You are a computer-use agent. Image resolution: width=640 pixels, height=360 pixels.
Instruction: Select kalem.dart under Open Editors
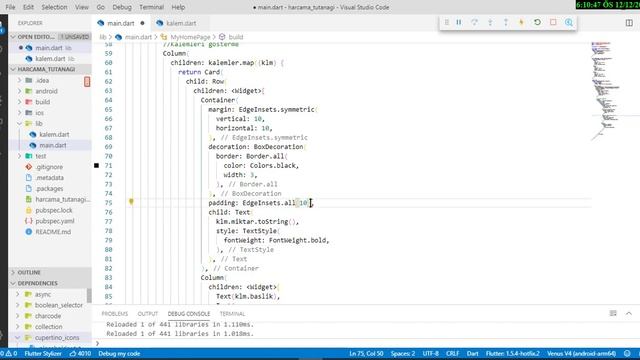(x=49, y=59)
